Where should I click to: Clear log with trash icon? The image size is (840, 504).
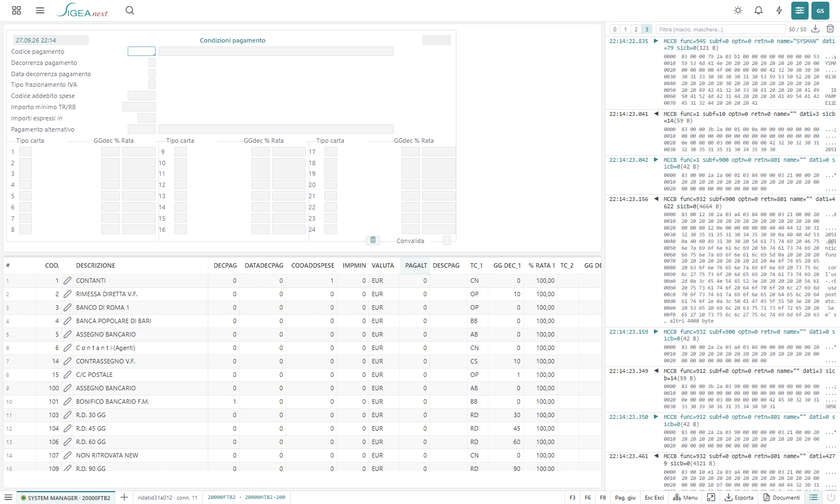pyautogui.click(x=830, y=29)
